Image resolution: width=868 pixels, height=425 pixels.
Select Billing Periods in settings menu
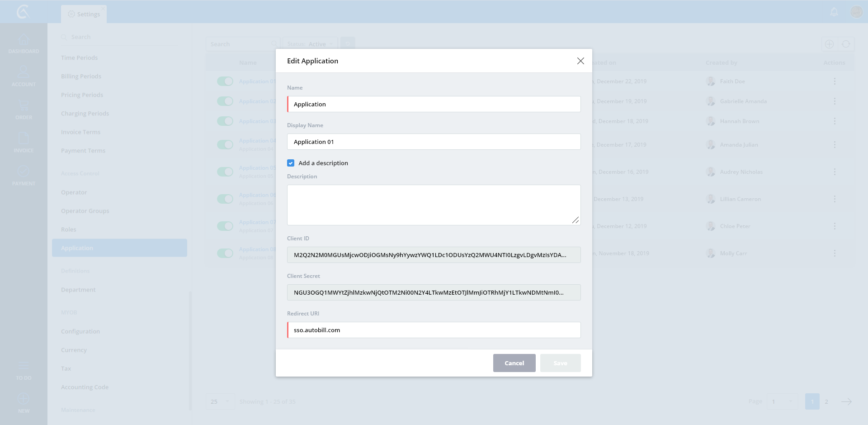coord(81,76)
